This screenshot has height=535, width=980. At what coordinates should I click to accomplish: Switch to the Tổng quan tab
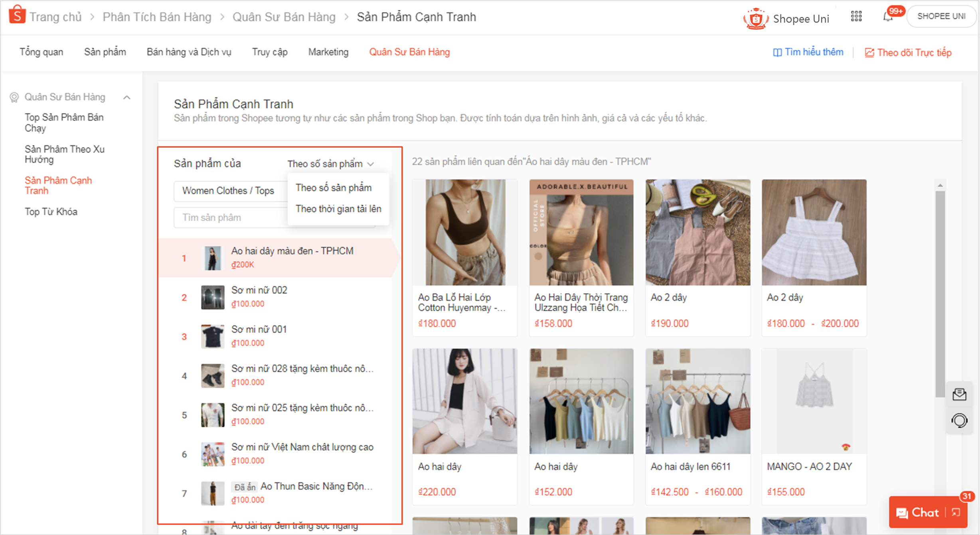pyautogui.click(x=41, y=52)
